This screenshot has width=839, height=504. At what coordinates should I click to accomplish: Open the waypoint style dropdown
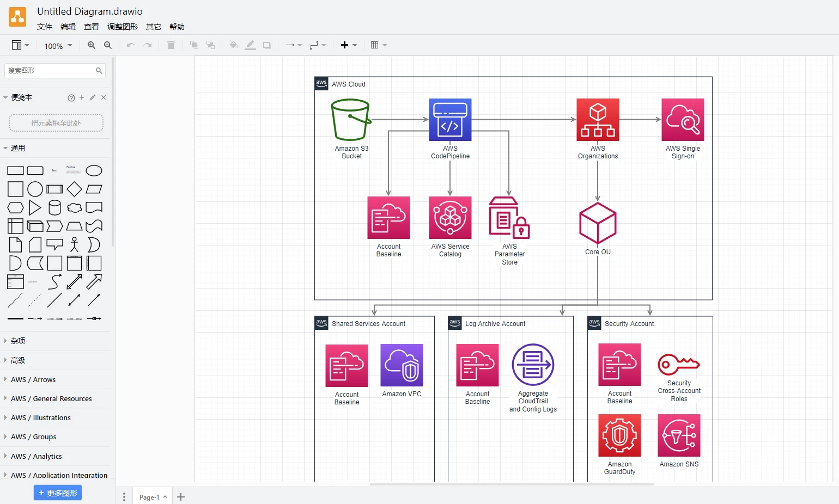coord(318,45)
